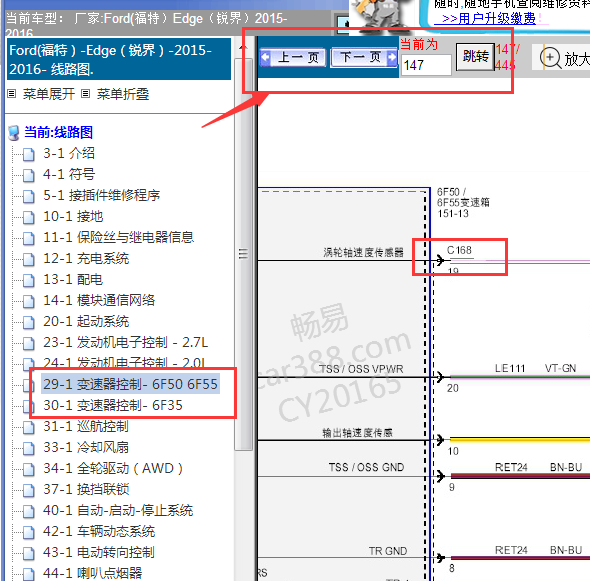
Task: Click the 放大 zoom in magnifier icon
Action: click(x=550, y=58)
